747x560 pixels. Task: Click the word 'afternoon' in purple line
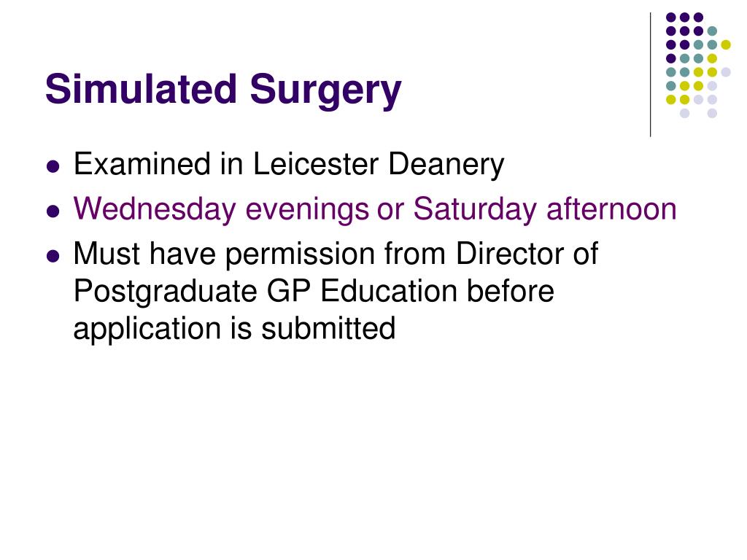click(x=612, y=209)
